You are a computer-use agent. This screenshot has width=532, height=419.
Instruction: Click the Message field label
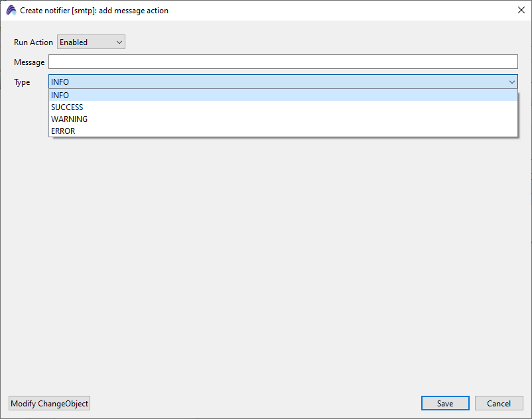click(29, 62)
